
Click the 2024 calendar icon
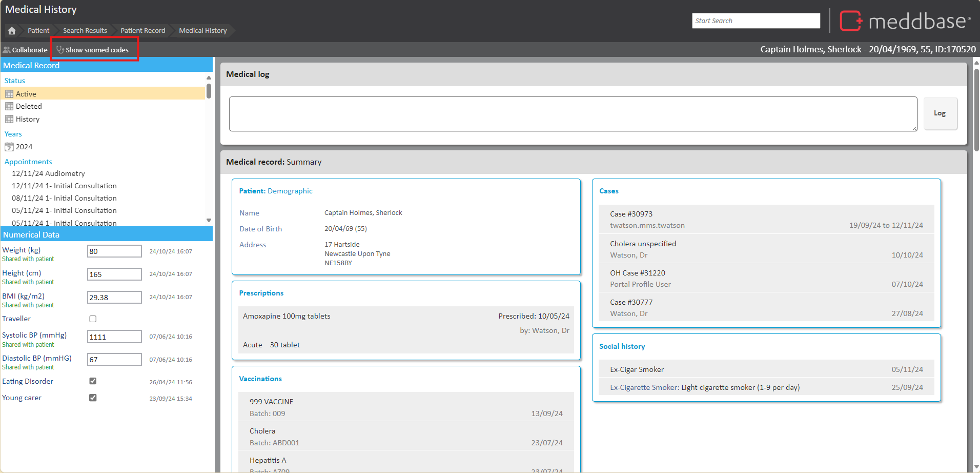pos(9,147)
